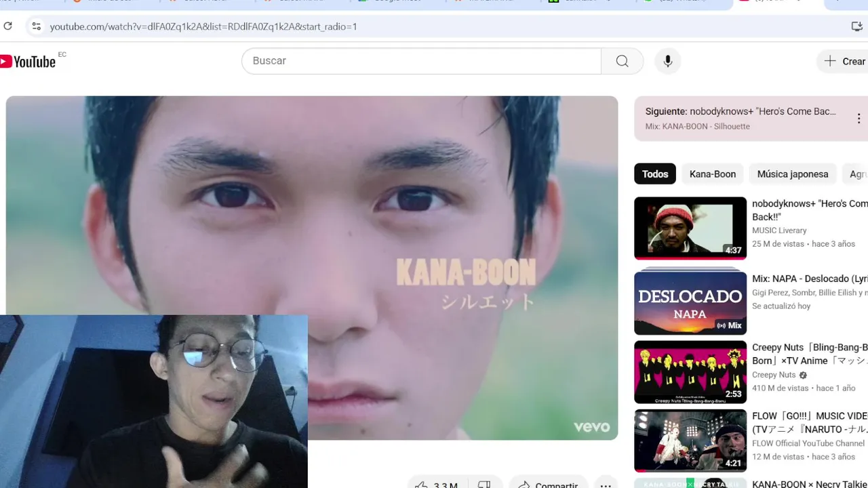Open the Crear button
This screenshot has height=488, width=868.
point(844,61)
